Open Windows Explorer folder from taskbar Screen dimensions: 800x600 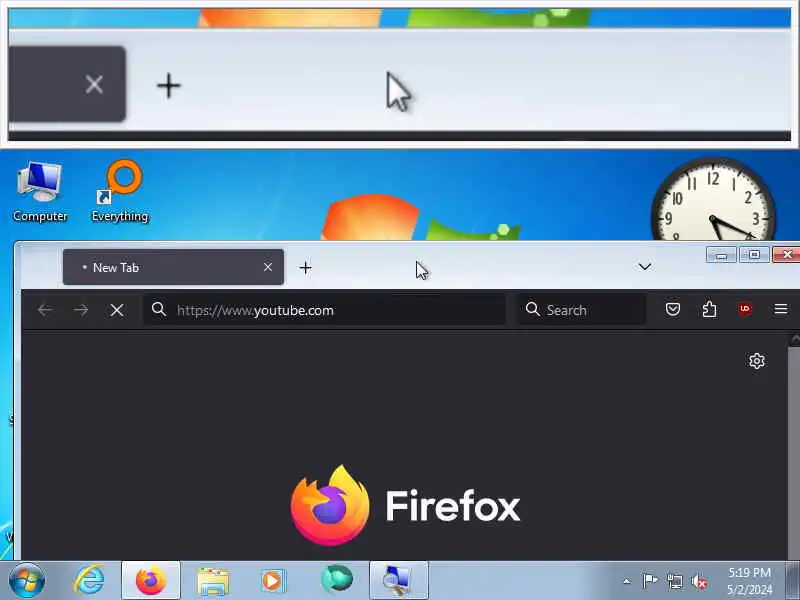coord(213,581)
